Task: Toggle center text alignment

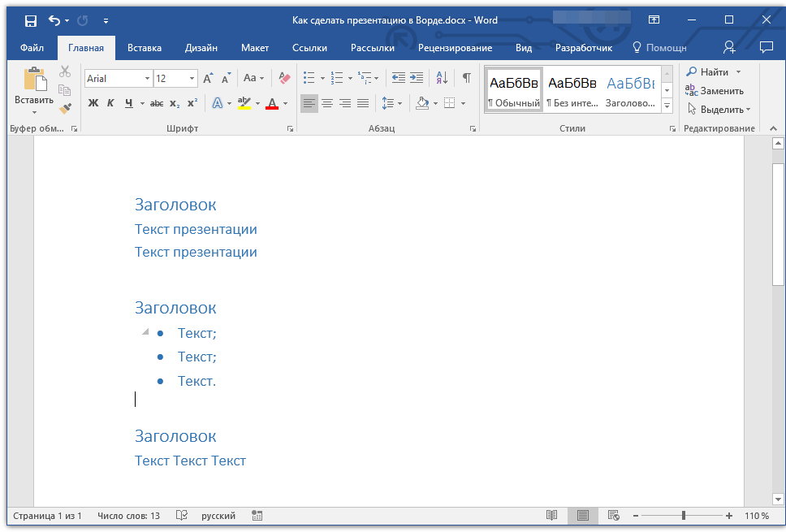Action: [327, 103]
